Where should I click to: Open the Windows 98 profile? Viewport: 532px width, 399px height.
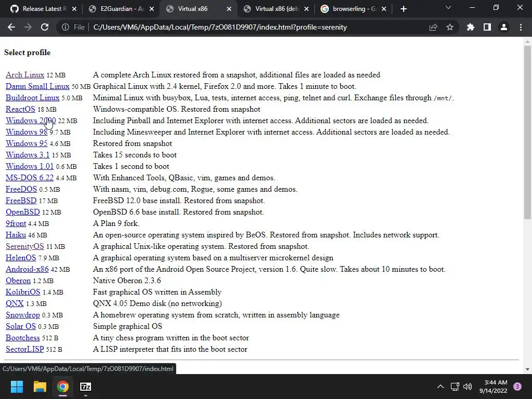(x=26, y=132)
